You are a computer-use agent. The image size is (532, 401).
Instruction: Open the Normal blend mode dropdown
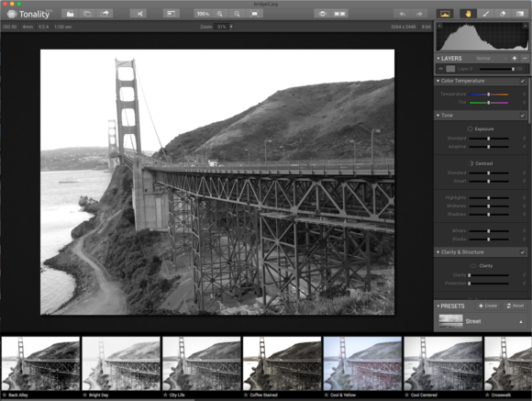pos(491,59)
